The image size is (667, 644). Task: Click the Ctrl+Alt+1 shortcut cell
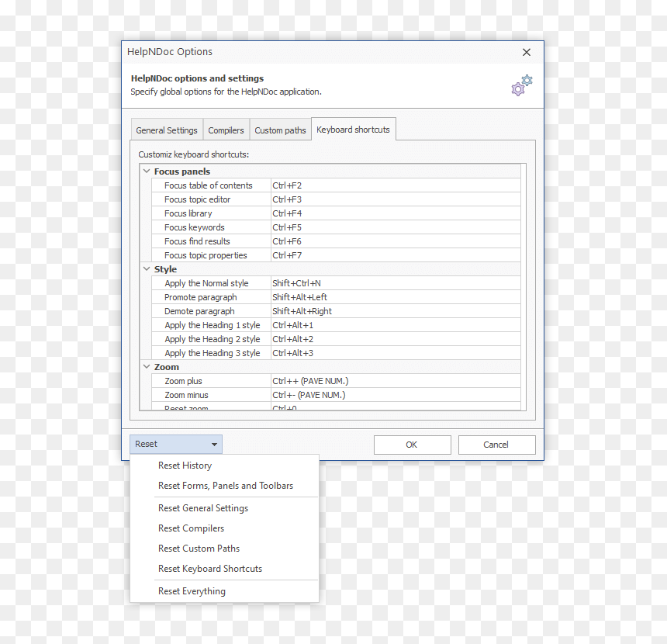[x=396, y=325]
